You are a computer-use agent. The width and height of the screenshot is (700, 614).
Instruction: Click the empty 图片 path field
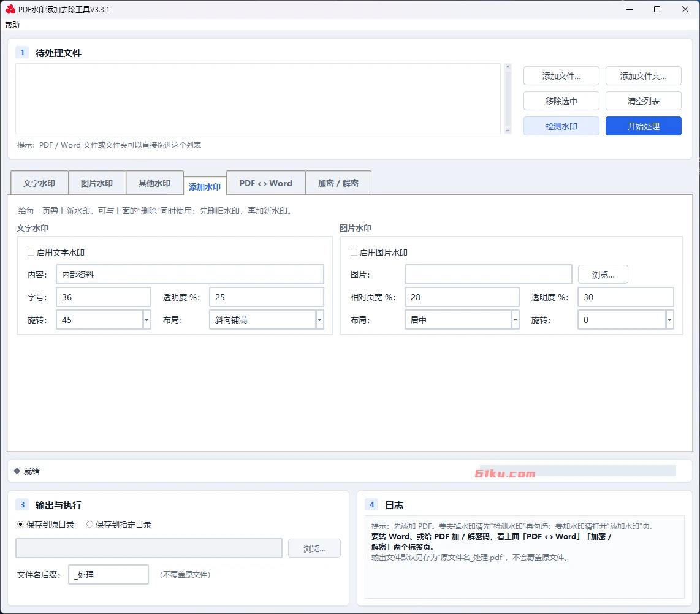489,275
